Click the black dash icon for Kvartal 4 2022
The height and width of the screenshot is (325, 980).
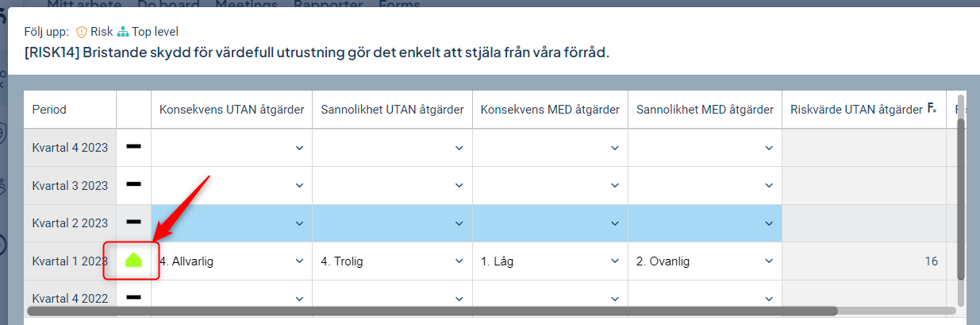(133, 297)
